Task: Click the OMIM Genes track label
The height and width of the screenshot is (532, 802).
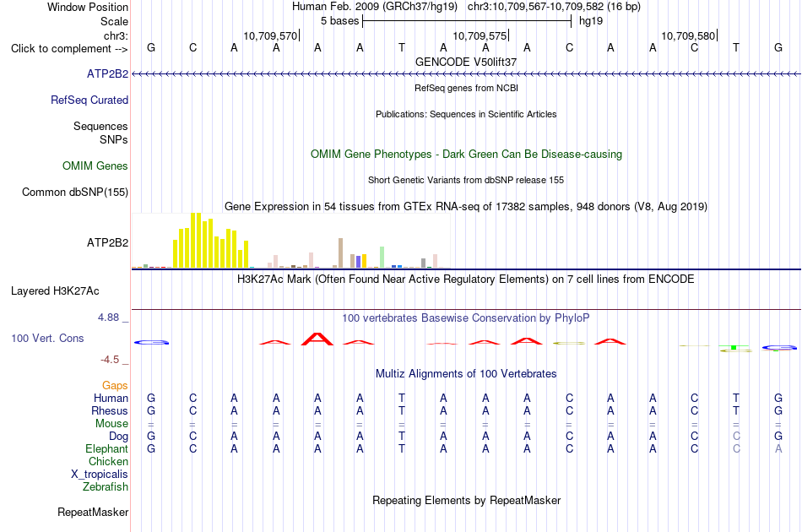Action: [95, 166]
